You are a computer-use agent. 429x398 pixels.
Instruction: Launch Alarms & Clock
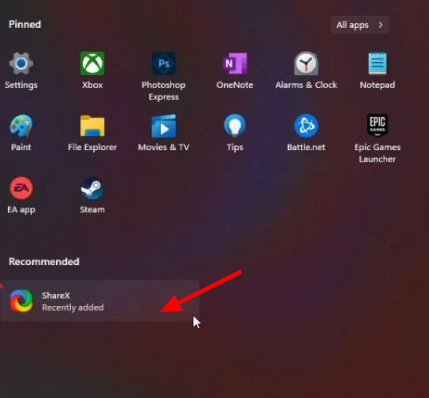(x=306, y=70)
